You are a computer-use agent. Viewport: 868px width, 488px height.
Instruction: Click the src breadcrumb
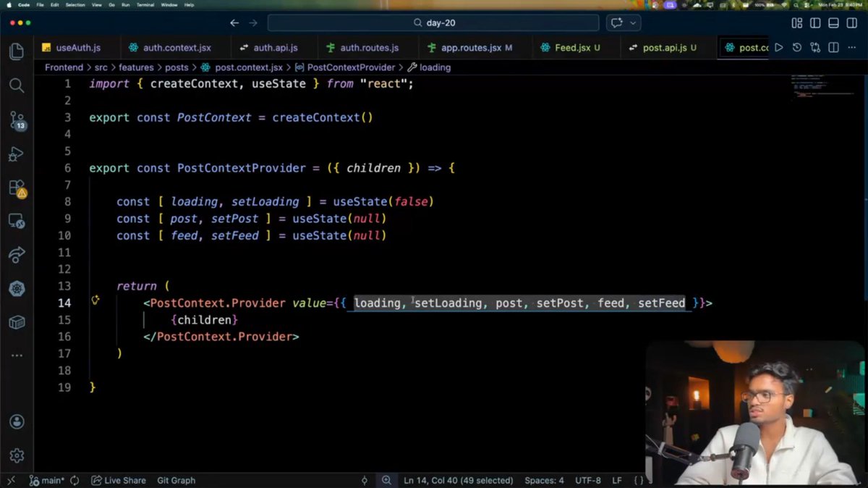click(x=101, y=67)
